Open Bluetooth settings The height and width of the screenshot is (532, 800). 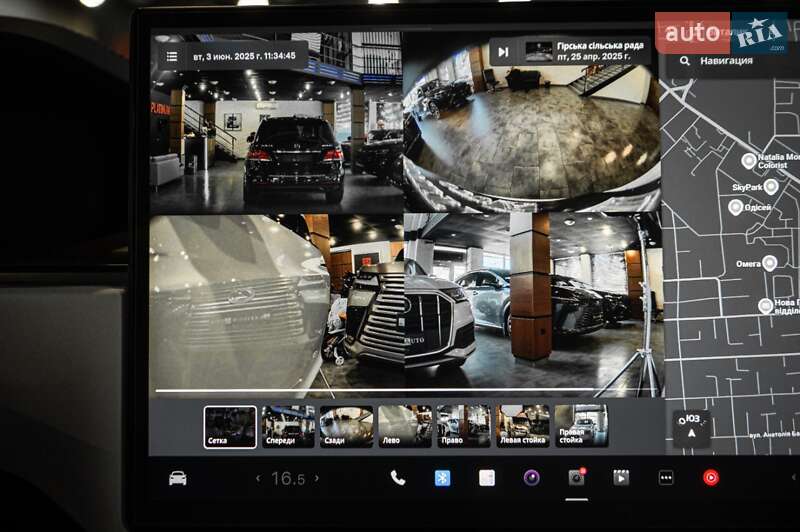click(x=442, y=478)
